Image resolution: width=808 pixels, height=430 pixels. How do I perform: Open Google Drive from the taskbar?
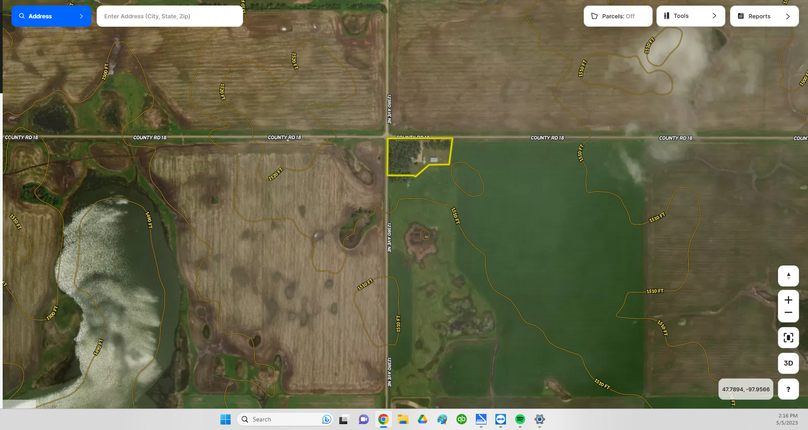click(x=422, y=419)
